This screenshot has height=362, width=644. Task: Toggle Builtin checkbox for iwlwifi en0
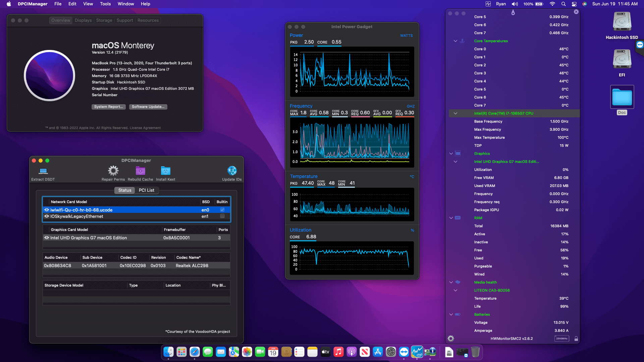pyautogui.click(x=222, y=210)
